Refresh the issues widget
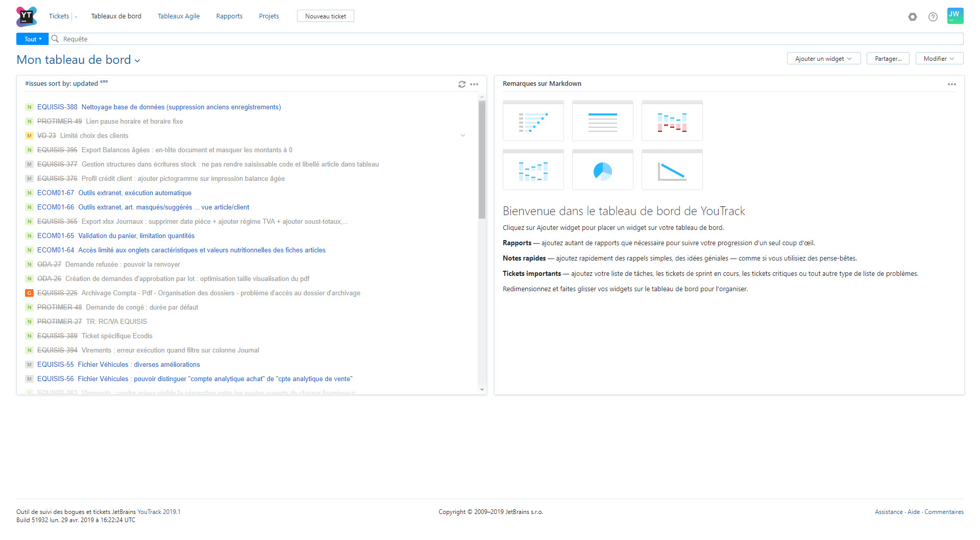980x540 pixels. point(462,84)
